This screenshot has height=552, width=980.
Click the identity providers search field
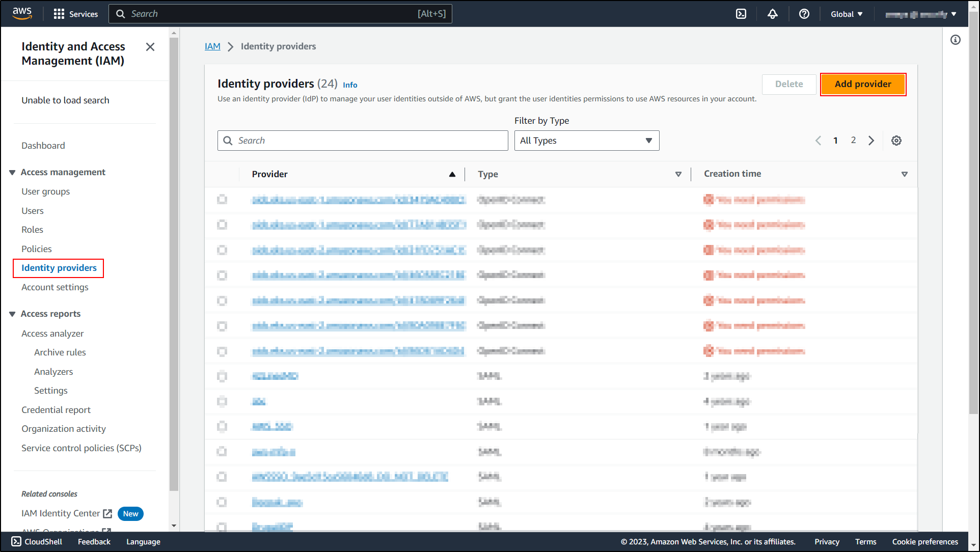[x=363, y=141]
